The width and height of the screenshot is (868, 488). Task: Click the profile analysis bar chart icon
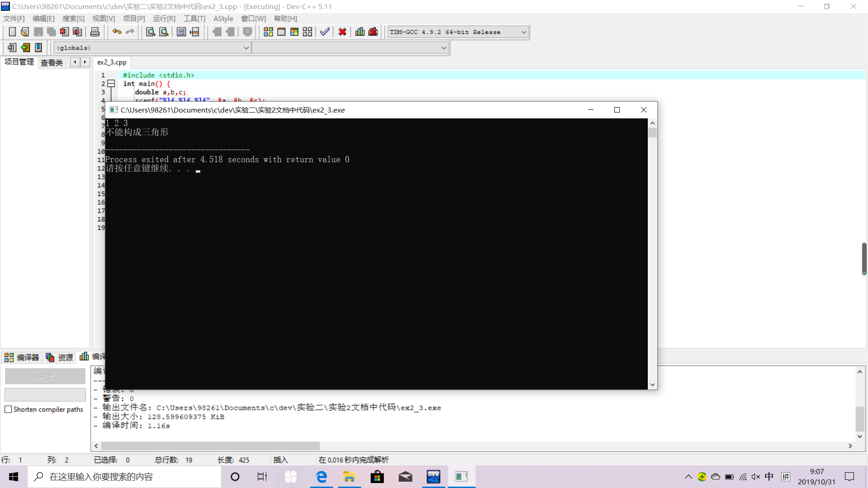[x=360, y=32]
